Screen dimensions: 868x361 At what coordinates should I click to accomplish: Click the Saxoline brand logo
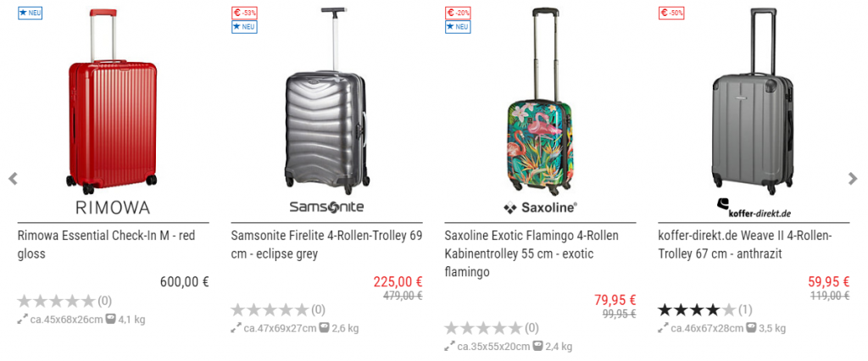coord(540,208)
